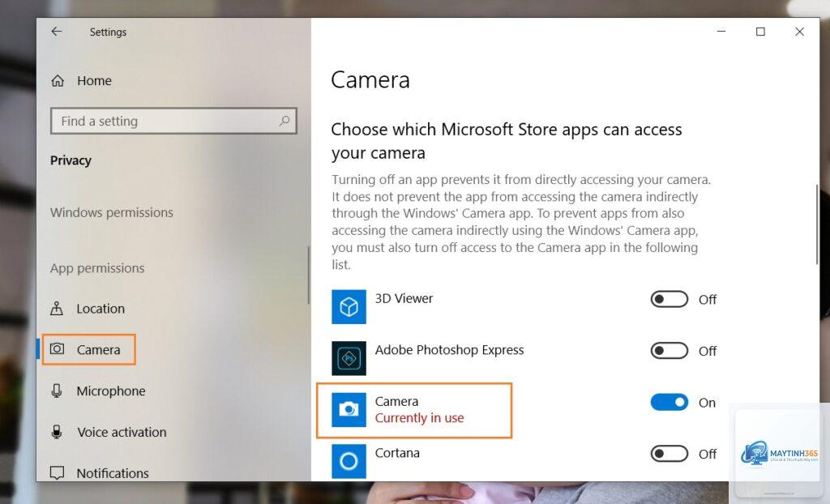Click the 3D Viewer app icon
830x504 pixels.
tap(349, 306)
